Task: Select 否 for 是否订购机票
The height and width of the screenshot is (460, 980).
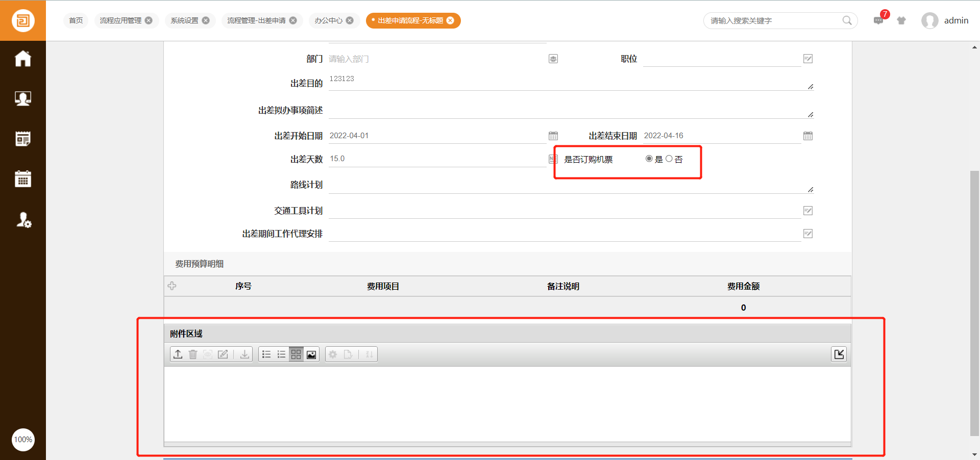Action: pos(669,159)
